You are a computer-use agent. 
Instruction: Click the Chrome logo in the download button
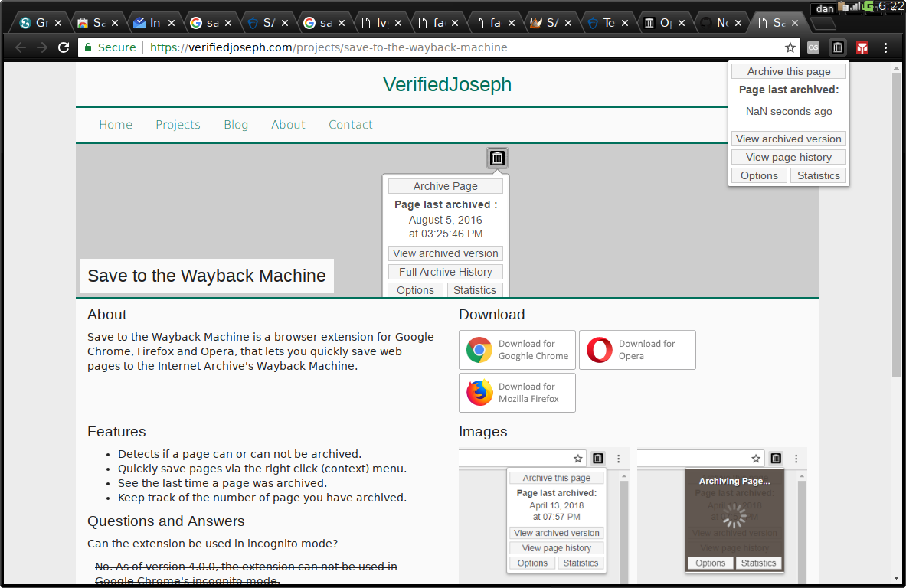click(x=479, y=350)
